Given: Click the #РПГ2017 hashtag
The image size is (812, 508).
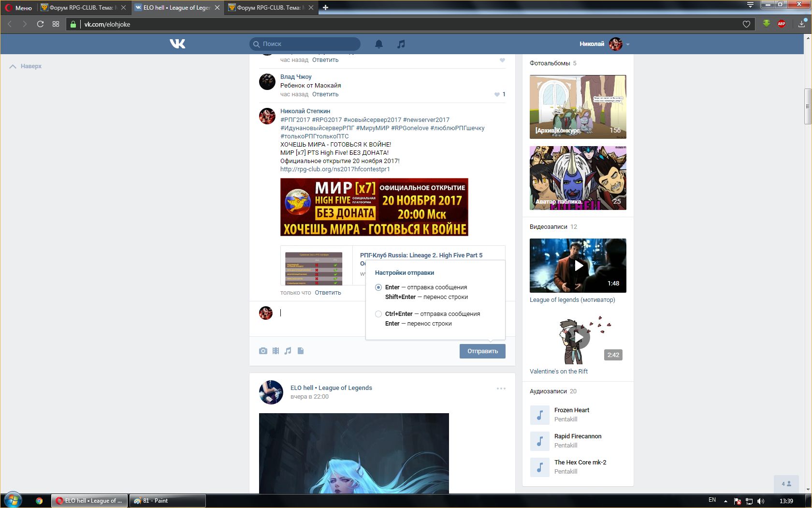Looking at the screenshot, I should pyautogui.click(x=295, y=120).
